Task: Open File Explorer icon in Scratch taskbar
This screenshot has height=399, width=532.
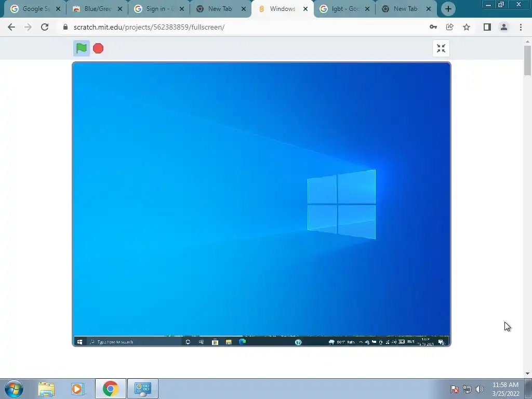Action: click(229, 342)
